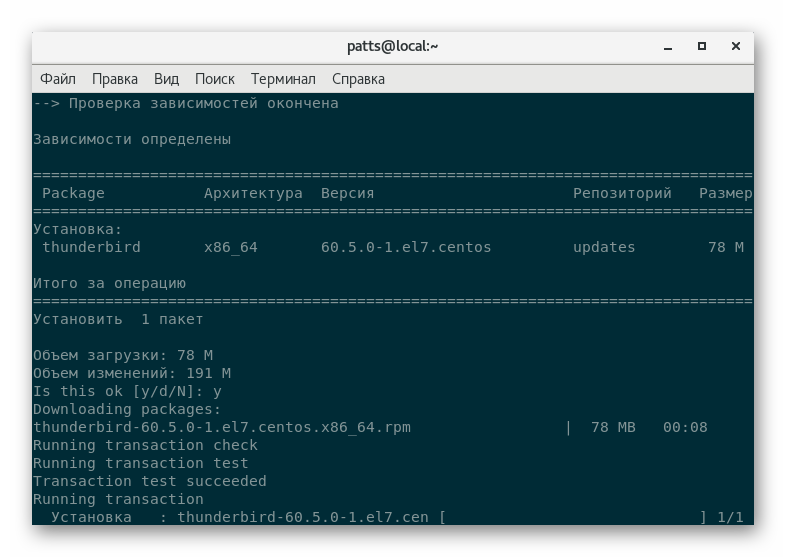Click the line 'Running transaction check'

point(145,446)
